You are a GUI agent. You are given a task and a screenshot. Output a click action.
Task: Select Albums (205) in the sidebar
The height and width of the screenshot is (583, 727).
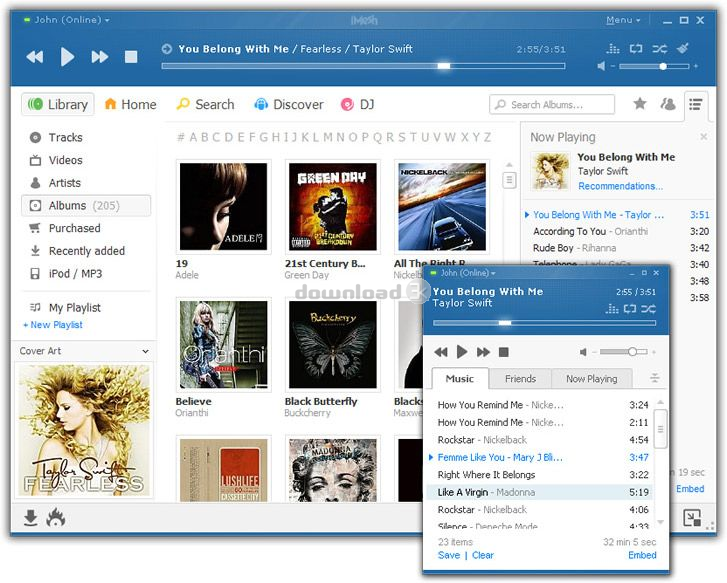[86, 205]
